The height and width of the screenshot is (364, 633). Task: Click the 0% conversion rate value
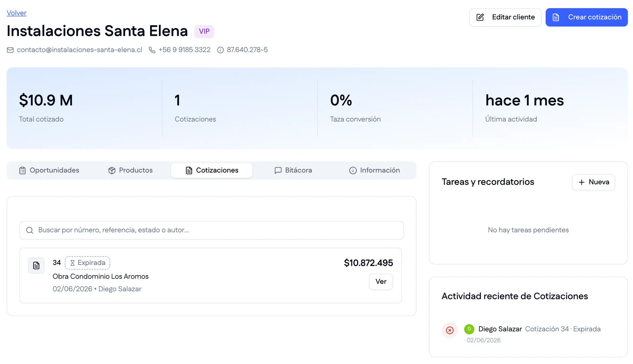341,100
